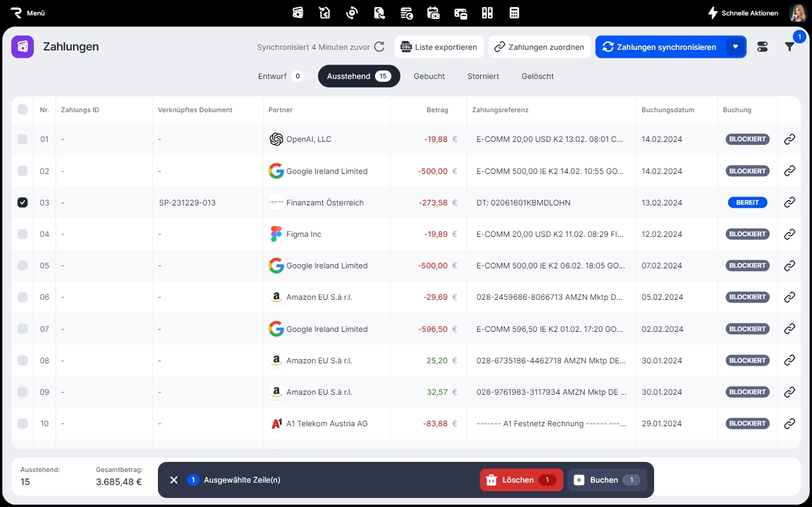812x507 pixels.
Task: Switch to the Storniert tab
Action: point(483,76)
